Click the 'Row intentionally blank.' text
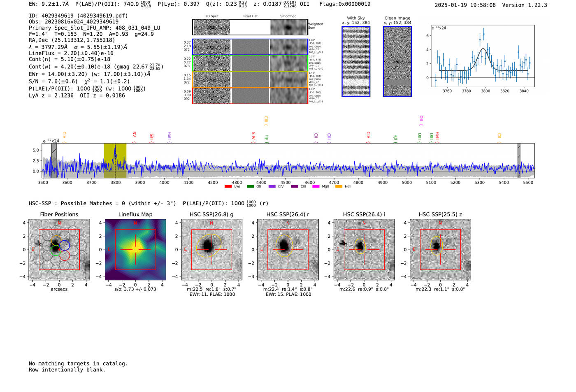 (x=67, y=370)
